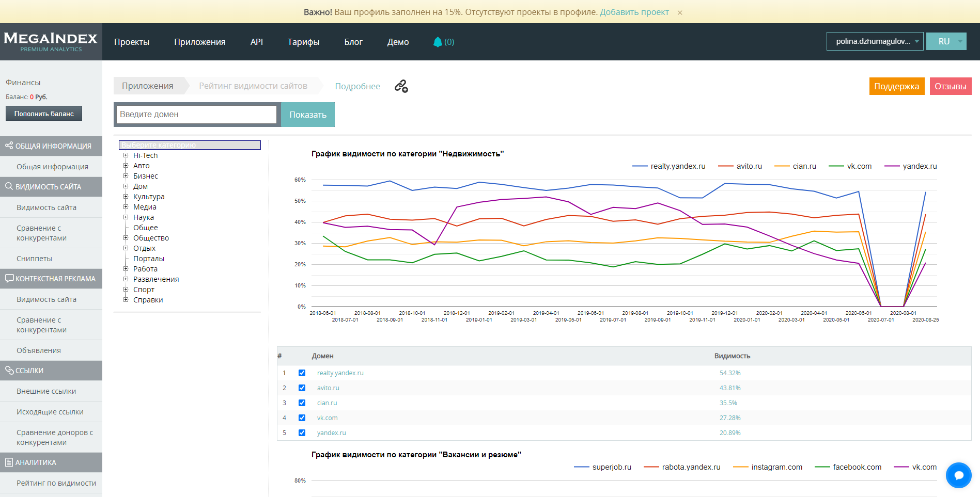Expand the Дом category

126,186
